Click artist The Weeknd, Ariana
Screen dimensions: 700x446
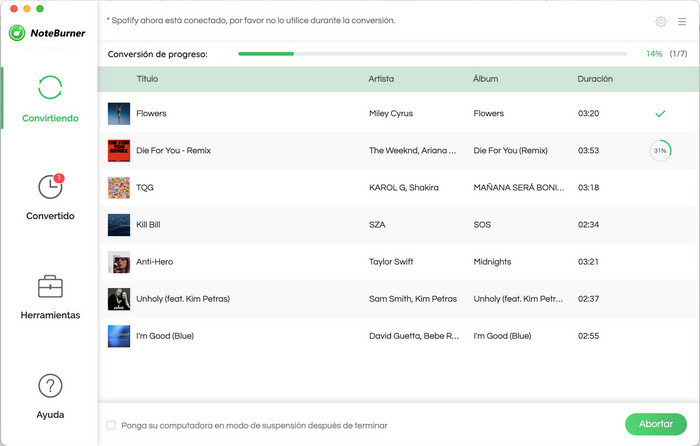pos(412,150)
